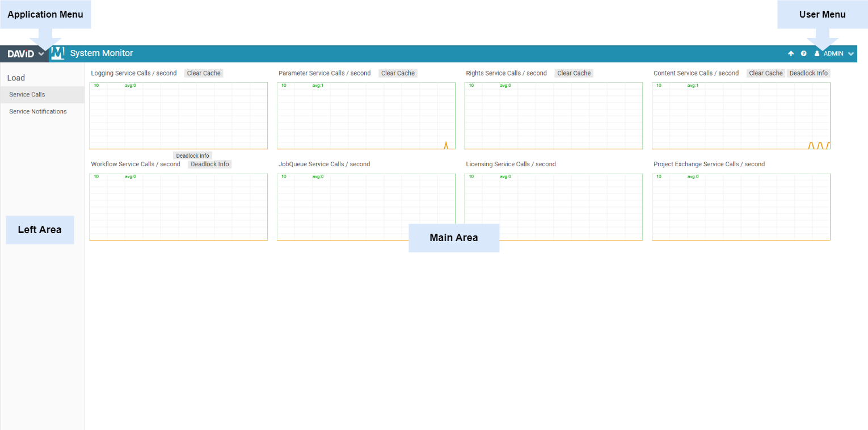The height and width of the screenshot is (430, 868).
Task: Open Deadlock Info for Content Service
Action: click(808, 73)
